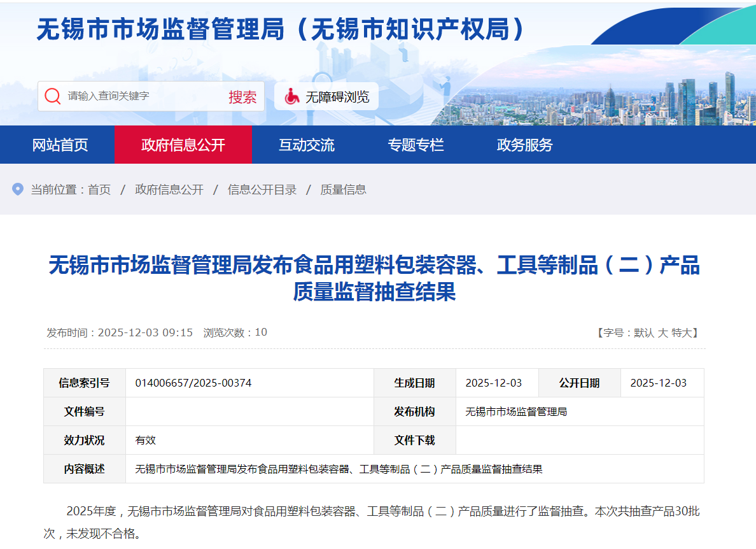This screenshot has width=756, height=549.
Task: Click the red magnifier search icon
Action: point(53,96)
